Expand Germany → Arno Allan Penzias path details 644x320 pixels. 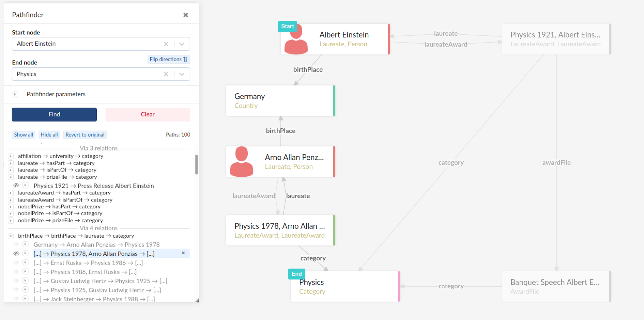point(26,244)
